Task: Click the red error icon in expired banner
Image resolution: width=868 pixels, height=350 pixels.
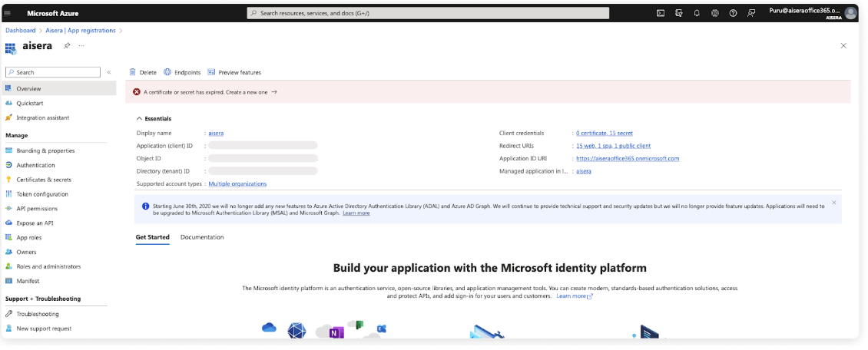Action: tap(137, 92)
